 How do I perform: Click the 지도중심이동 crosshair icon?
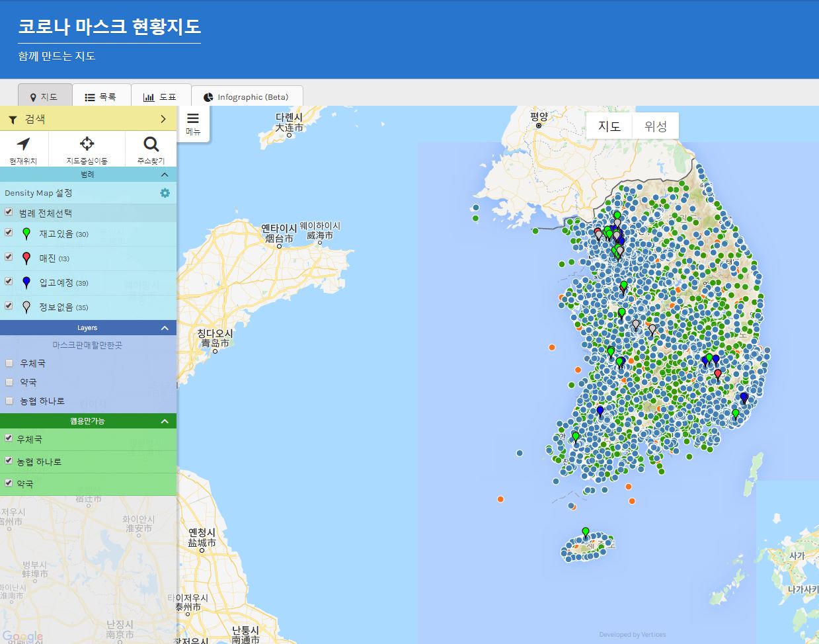(x=87, y=144)
